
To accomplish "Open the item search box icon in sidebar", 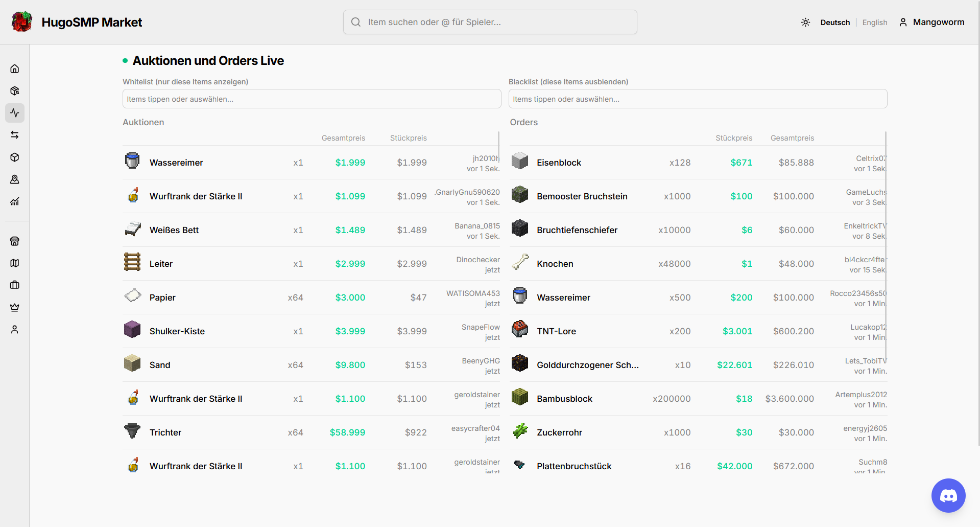I will pos(15,91).
